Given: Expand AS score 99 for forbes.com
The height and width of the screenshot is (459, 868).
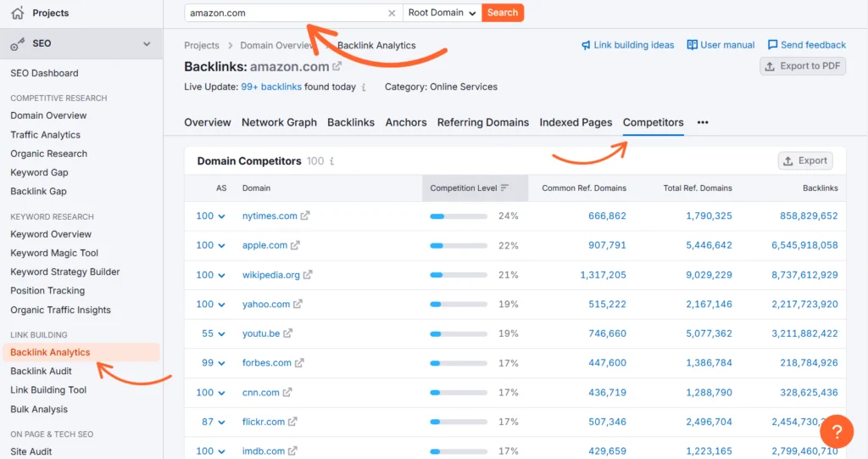Looking at the screenshot, I should point(213,363).
